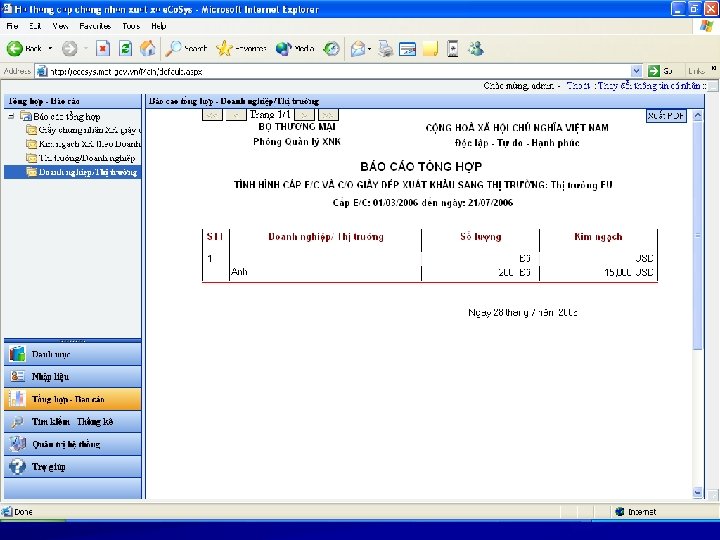Click the Search magnifier toolbar button
Viewport: 720px width, 540px height.
(x=186, y=48)
